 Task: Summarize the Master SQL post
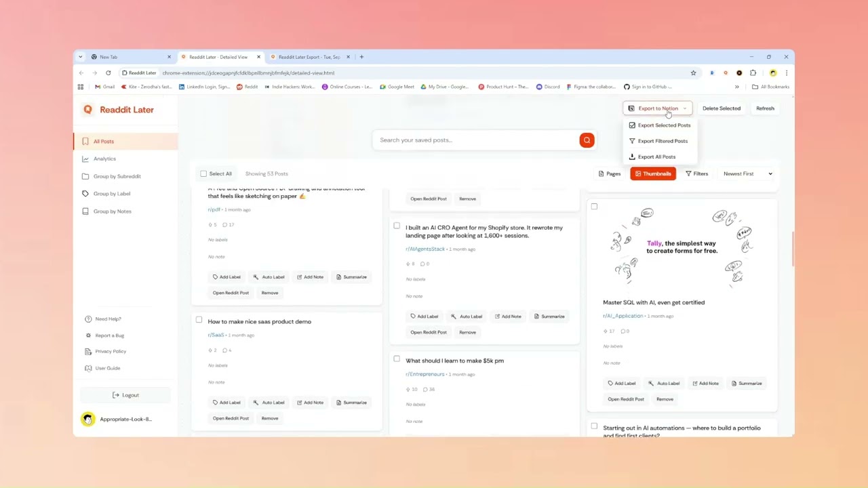pos(747,384)
